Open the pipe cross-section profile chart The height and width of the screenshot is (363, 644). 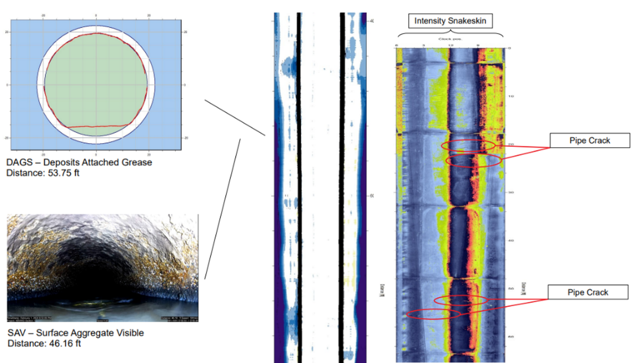pos(96,85)
